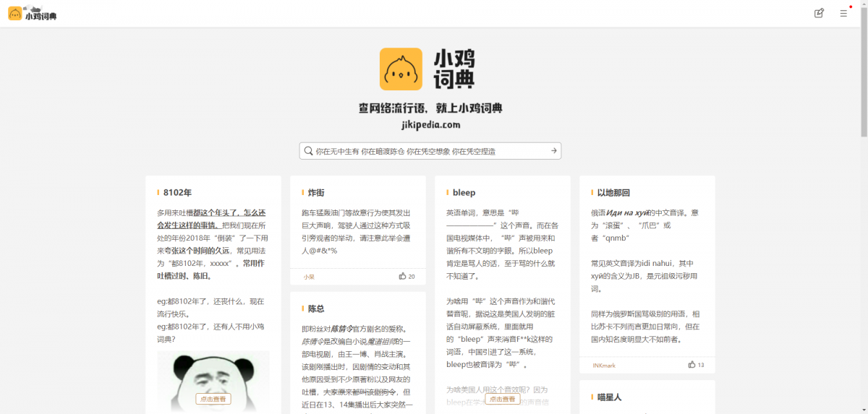The image size is (868, 414).
Task: Open author 小呆's profile link
Action: click(x=309, y=277)
